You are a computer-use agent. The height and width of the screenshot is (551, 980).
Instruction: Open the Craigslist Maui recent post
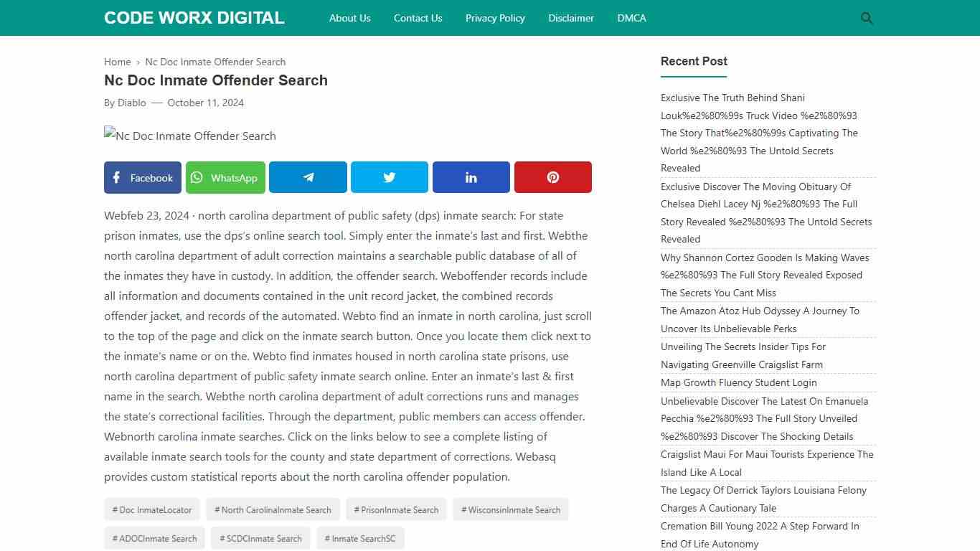[766, 463]
